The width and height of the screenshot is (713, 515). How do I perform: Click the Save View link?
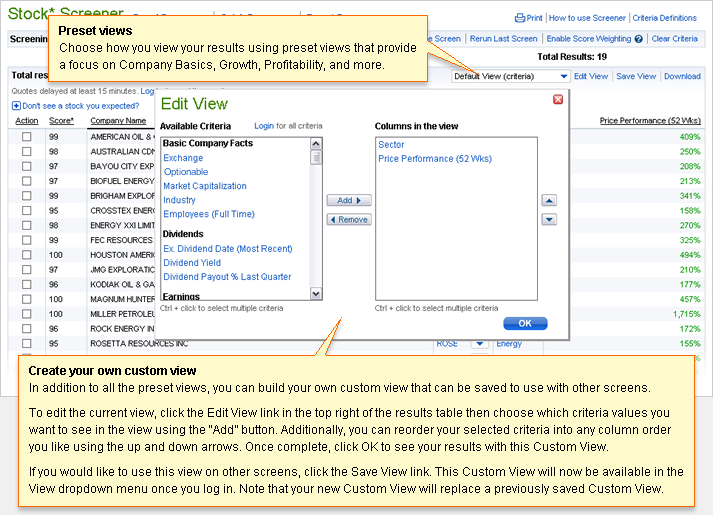pos(636,76)
